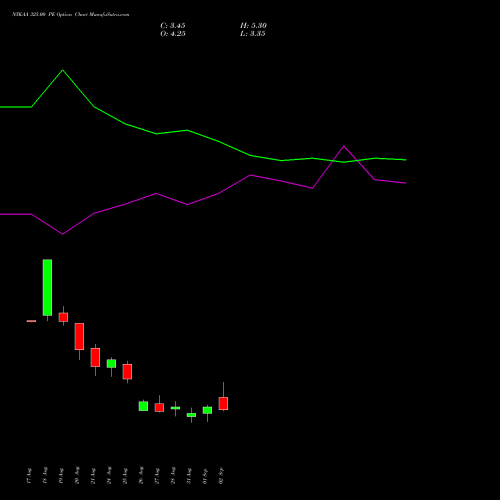Click the '24 Aug' date axis label
This screenshot has width=500, height=500.
(x=109, y=476)
